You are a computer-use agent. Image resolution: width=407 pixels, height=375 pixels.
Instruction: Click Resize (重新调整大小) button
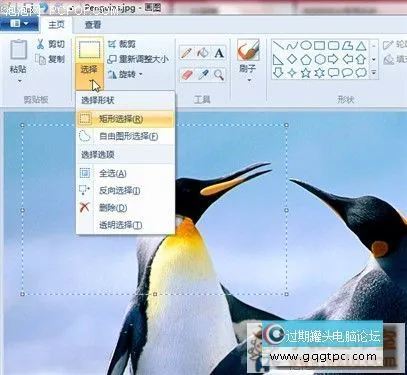pyautogui.click(x=138, y=59)
